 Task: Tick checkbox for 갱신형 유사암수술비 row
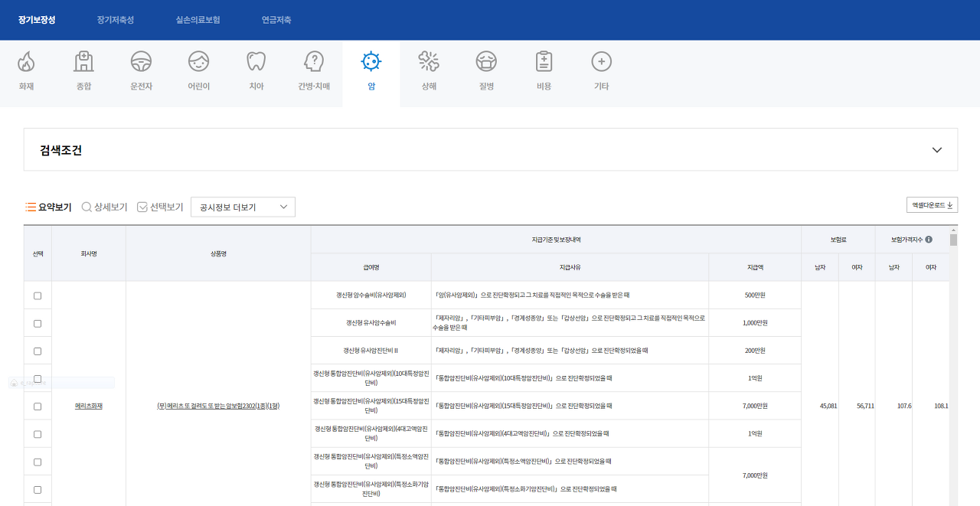pyautogui.click(x=38, y=323)
